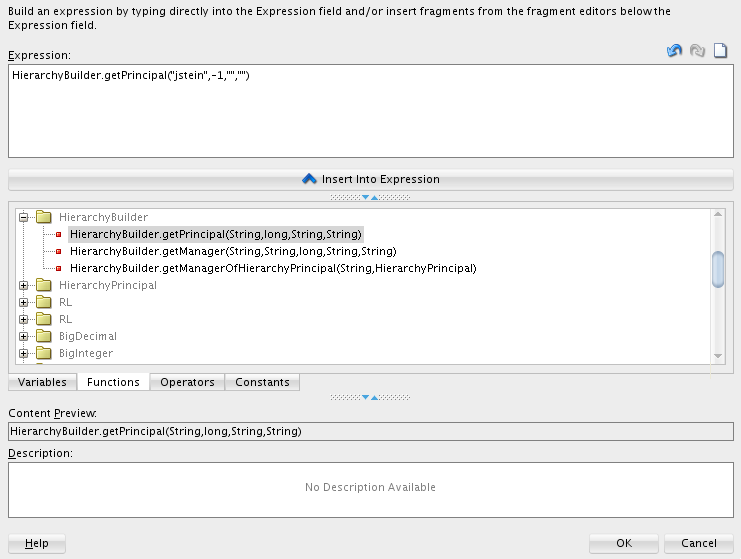Click the splitter arrows above Content Preview
This screenshot has width=741, height=559.
(x=370, y=397)
